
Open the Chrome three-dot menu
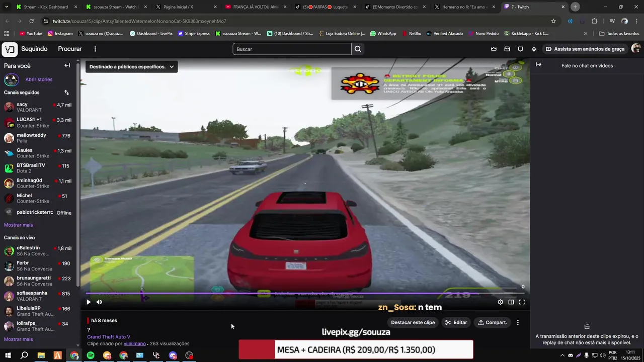pos(636,21)
